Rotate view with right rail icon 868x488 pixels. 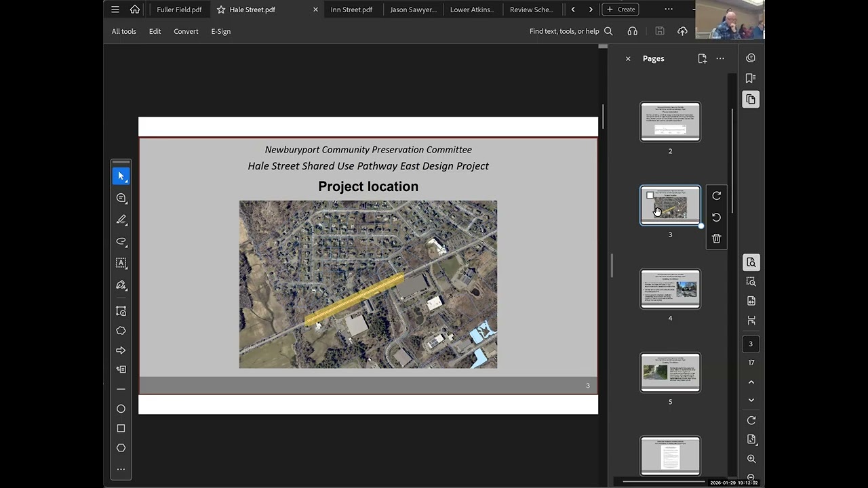[x=751, y=421]
